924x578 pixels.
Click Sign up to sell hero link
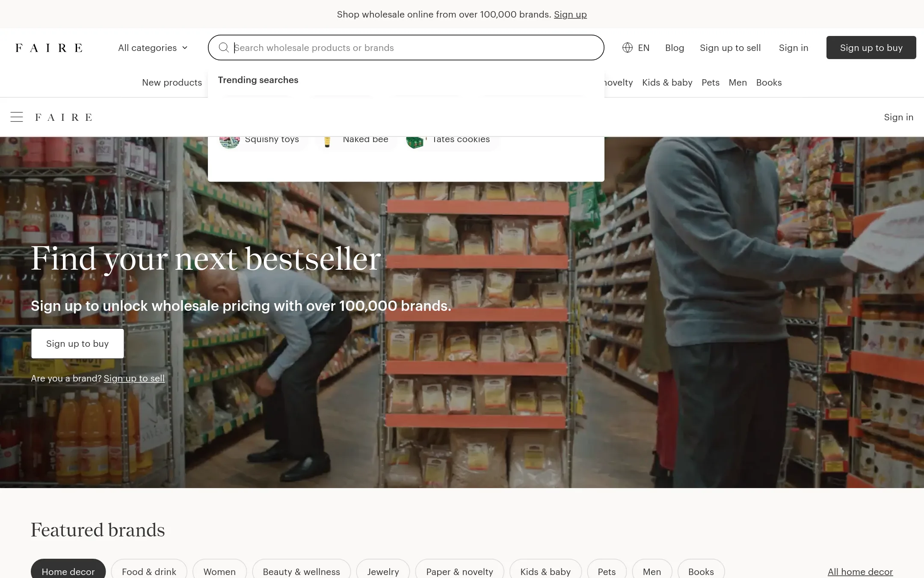coord(134,378)
